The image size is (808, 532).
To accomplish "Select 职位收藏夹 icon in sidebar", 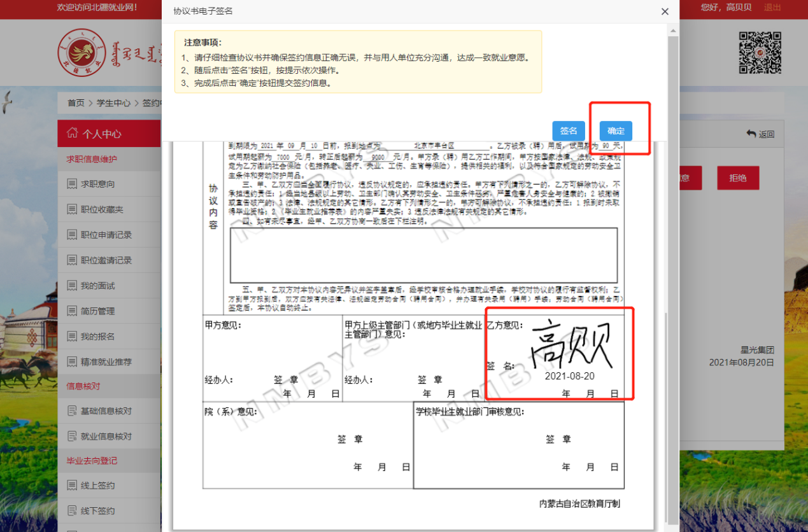I will [x=71, y=209].
